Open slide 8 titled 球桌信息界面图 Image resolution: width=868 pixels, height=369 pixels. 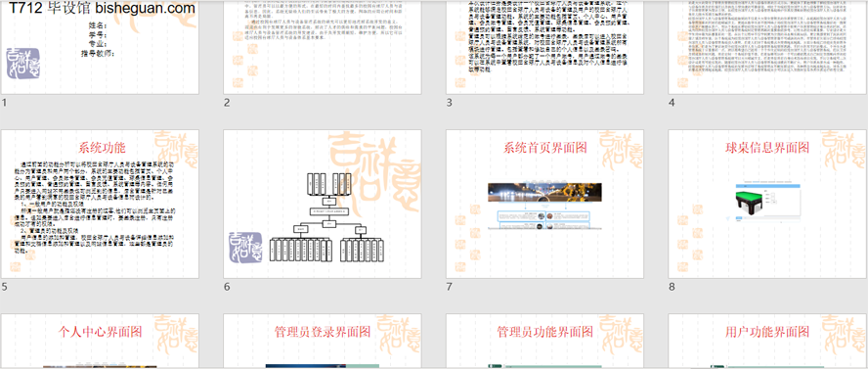pyautogui.click(x=767, y=204)
